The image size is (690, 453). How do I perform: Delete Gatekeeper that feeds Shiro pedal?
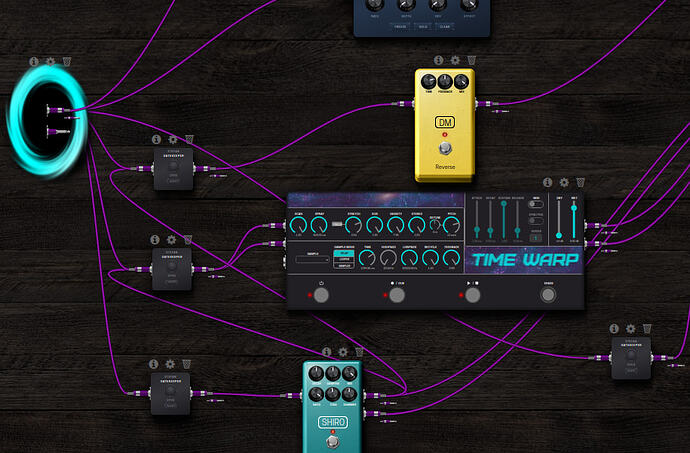tap(187, 364)
